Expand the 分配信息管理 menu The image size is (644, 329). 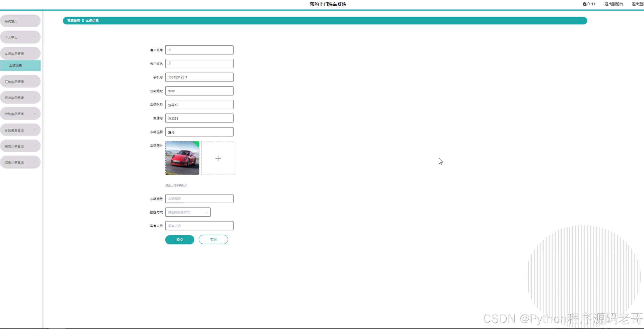tap(20, 130)
